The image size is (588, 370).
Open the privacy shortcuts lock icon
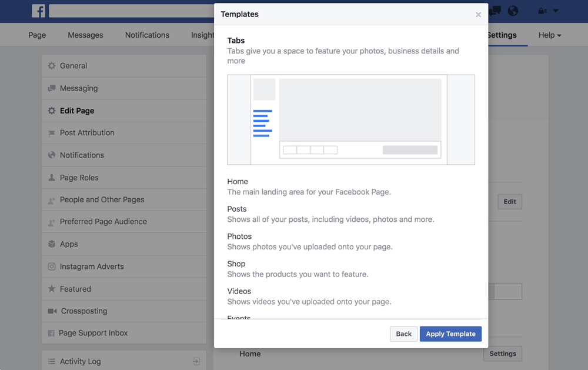tap(542, 11)
